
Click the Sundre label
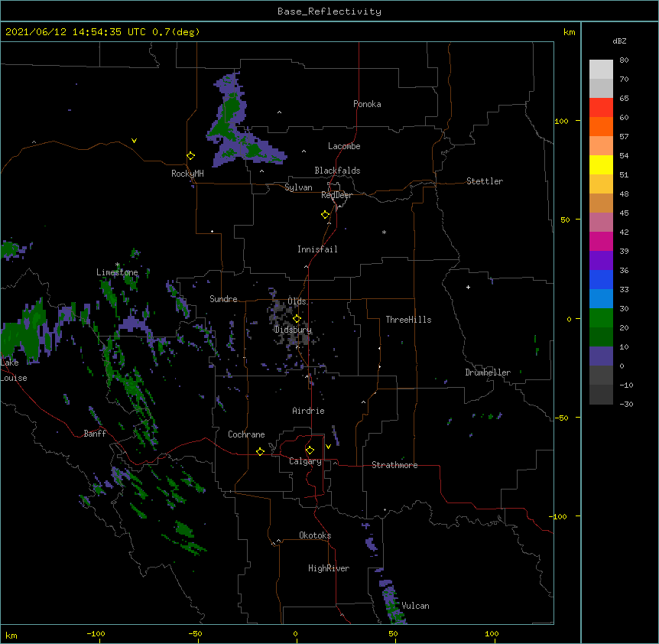click(223, 299)
